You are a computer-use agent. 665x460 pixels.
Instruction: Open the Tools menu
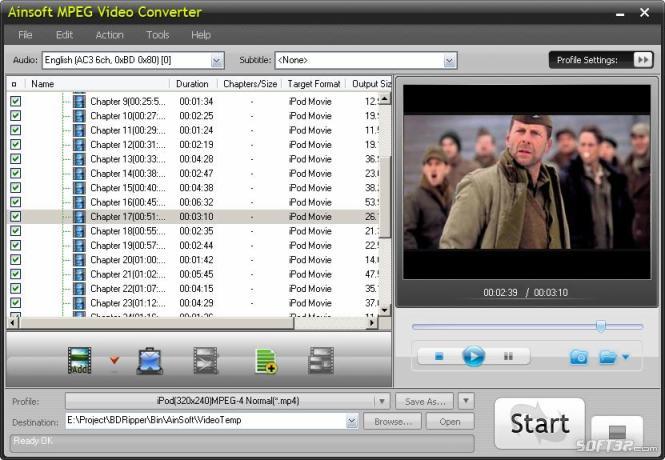click(x=158, y=35)
